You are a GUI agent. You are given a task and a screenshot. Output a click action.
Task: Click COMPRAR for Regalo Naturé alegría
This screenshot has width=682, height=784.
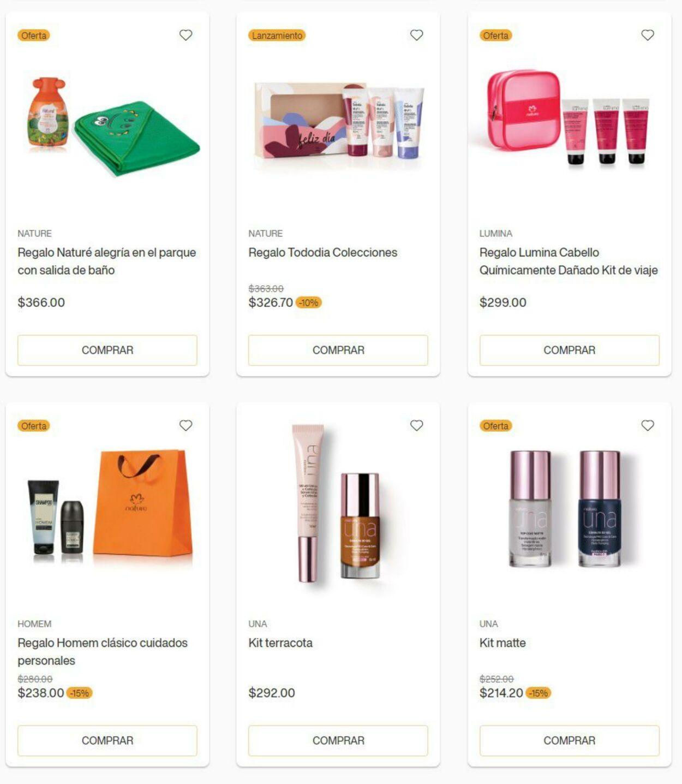[107, 350]
